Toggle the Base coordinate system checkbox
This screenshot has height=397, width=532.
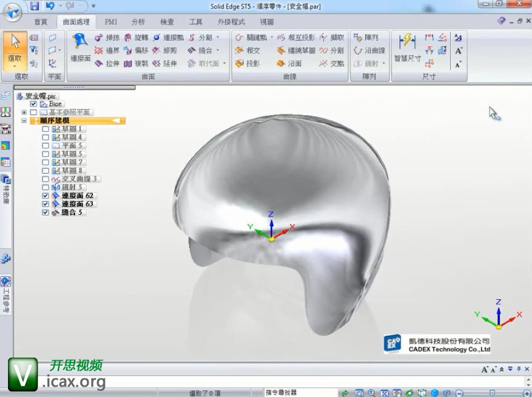[34, 104]
